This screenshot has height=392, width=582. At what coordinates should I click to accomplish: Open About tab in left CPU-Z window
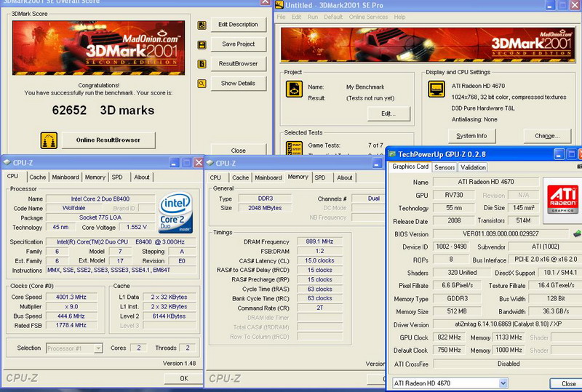click(x=142, y=177)
